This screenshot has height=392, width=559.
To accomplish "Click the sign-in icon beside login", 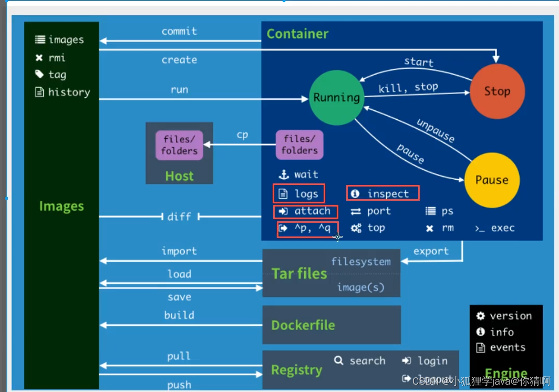I will coord(407,360).
